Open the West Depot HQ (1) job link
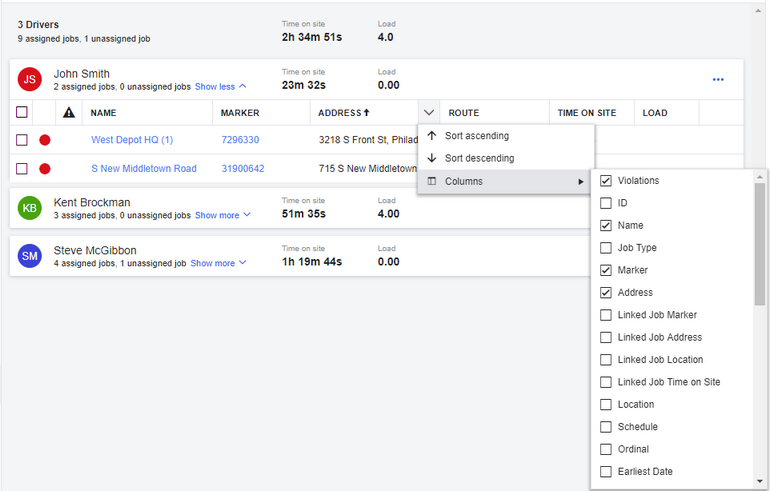Viewport: 770px width, 491px height. pyautogui.click(x=132, y=140)
